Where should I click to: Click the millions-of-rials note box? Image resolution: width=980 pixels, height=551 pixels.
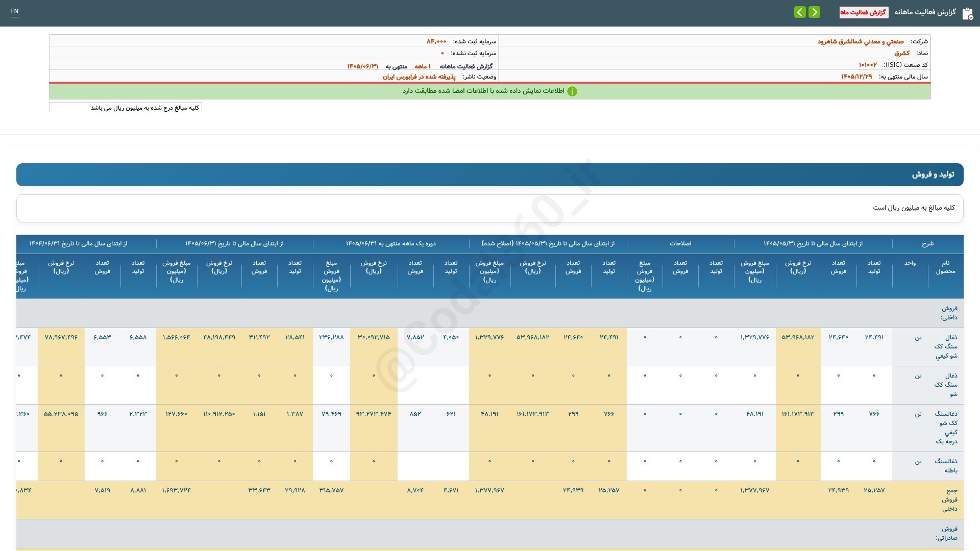point(126,108)
